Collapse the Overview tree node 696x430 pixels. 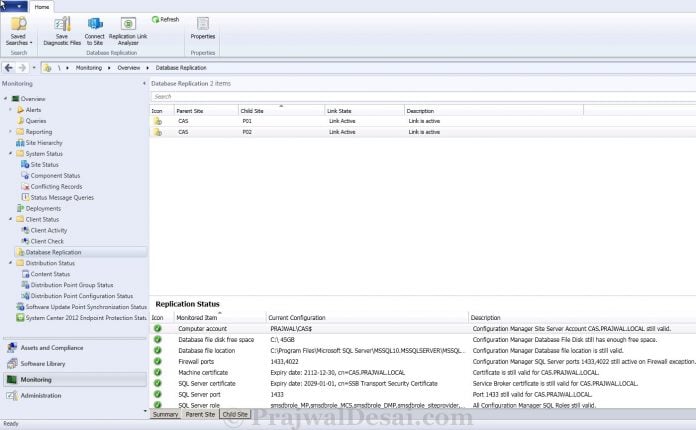6,99
